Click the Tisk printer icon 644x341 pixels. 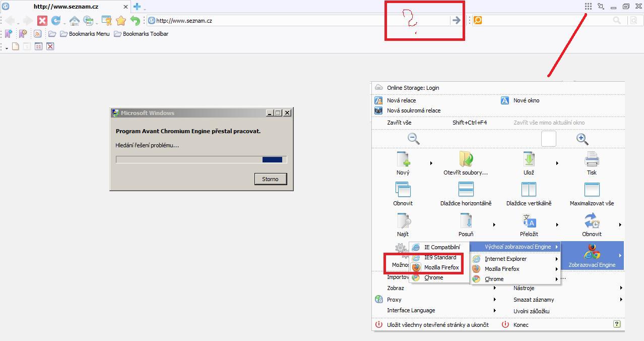click(x=592, y=159)
